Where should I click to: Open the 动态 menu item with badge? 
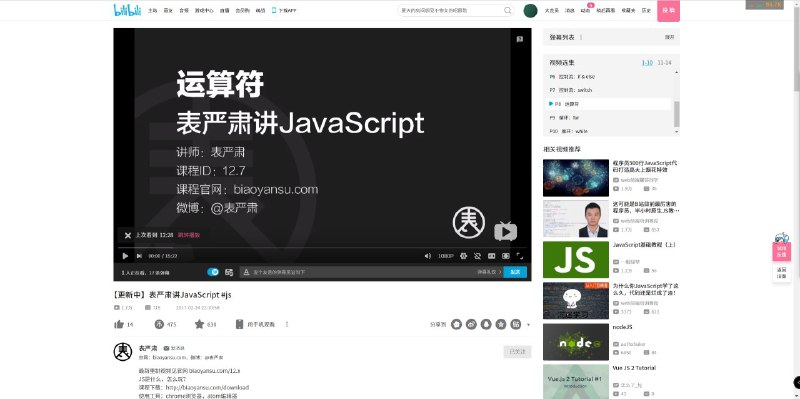coord(585,10)
